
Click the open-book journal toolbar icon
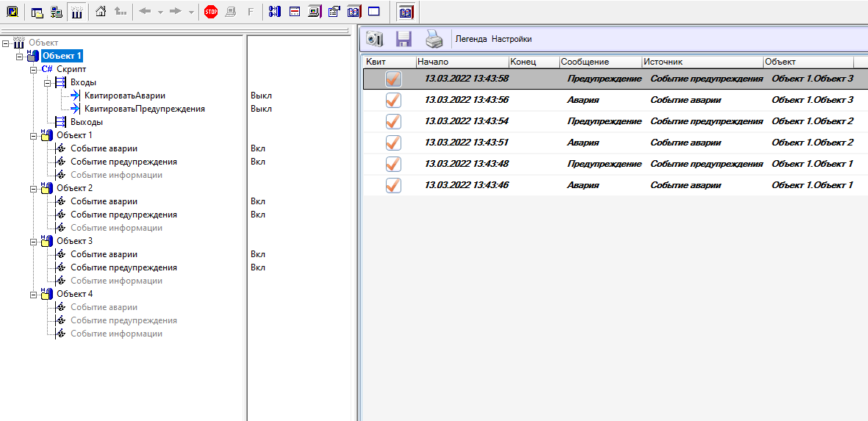tap(354, 12)
